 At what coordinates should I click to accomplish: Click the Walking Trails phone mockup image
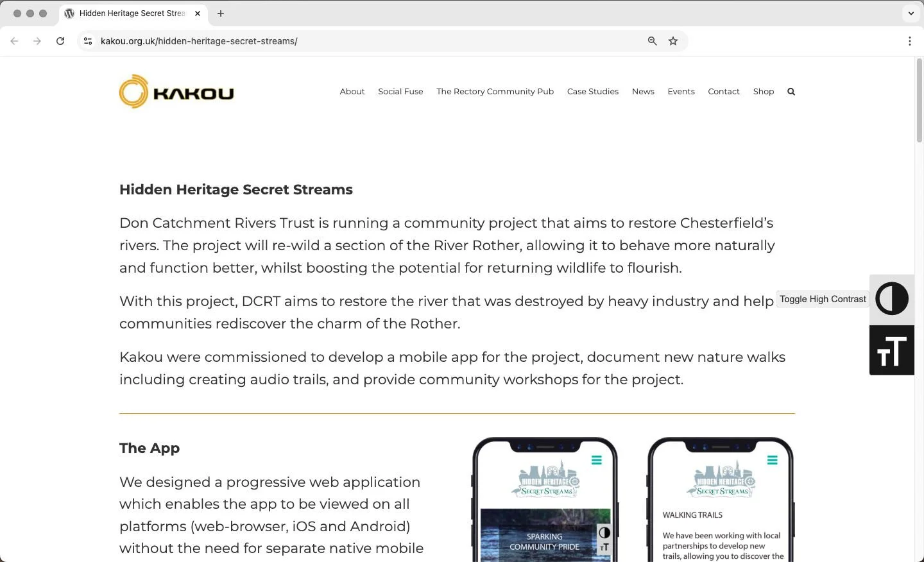coord(721,500)
